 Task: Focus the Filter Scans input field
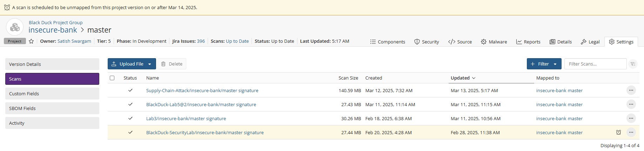click(595, 64)
